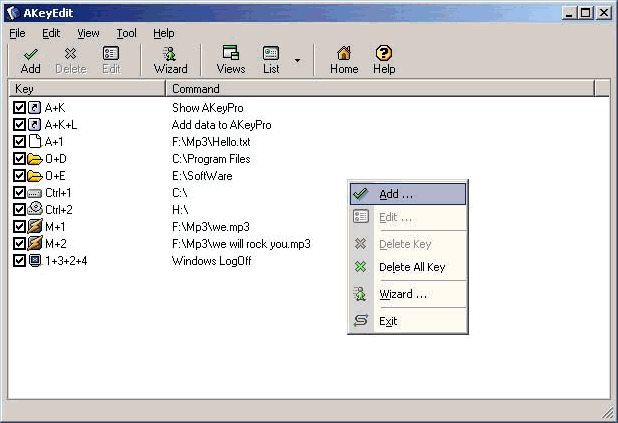Select the F:\Mp3\we.mp3 command

210,227
